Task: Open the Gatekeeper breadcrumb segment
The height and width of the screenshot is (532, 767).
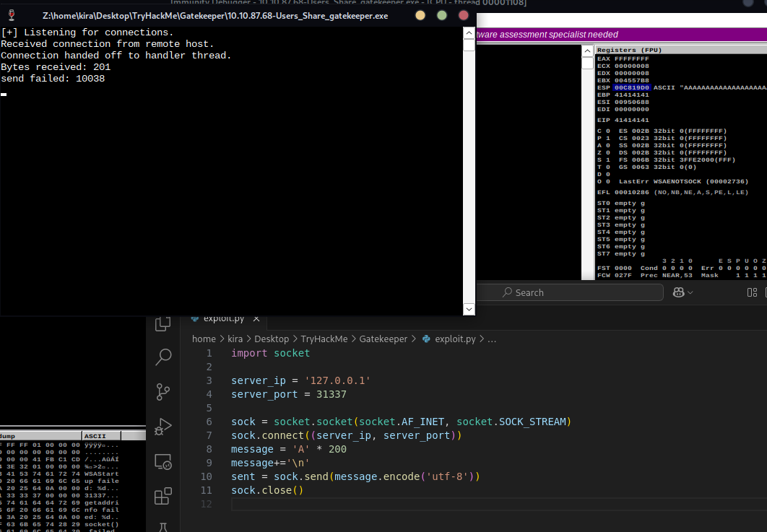Action: click(x=383, y=339)
